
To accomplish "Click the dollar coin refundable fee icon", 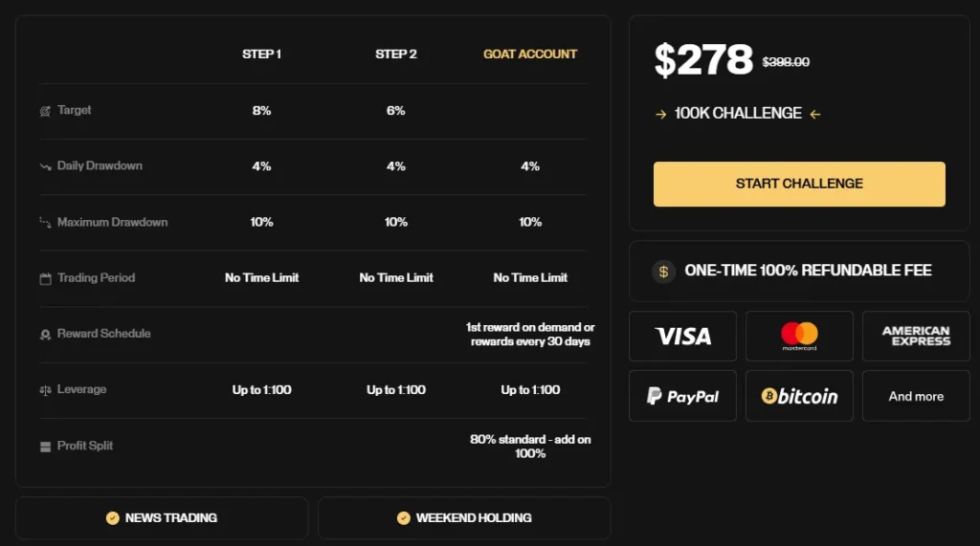I will pos(663,271).
